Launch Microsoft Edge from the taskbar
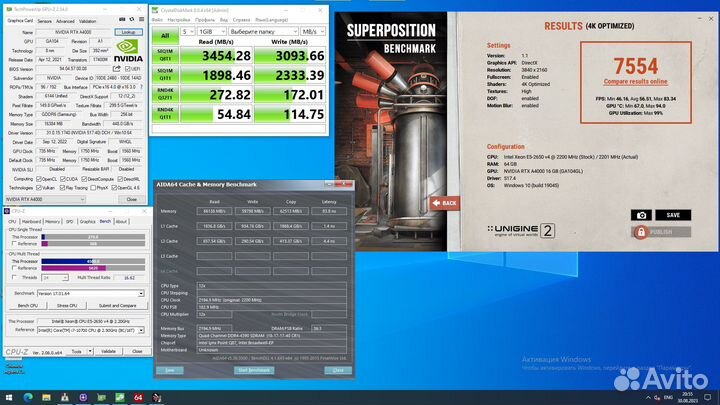720x405 pixels. click(28, 398)
